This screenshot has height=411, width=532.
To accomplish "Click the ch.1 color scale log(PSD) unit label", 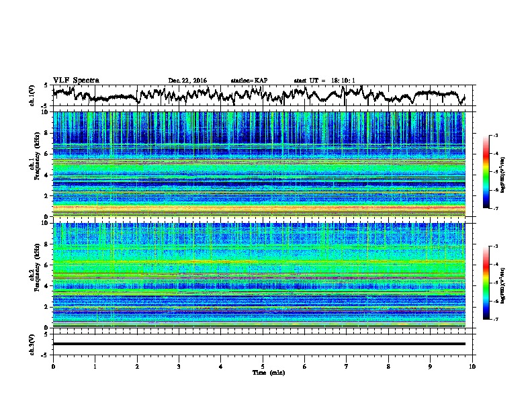I will point(503,175).
